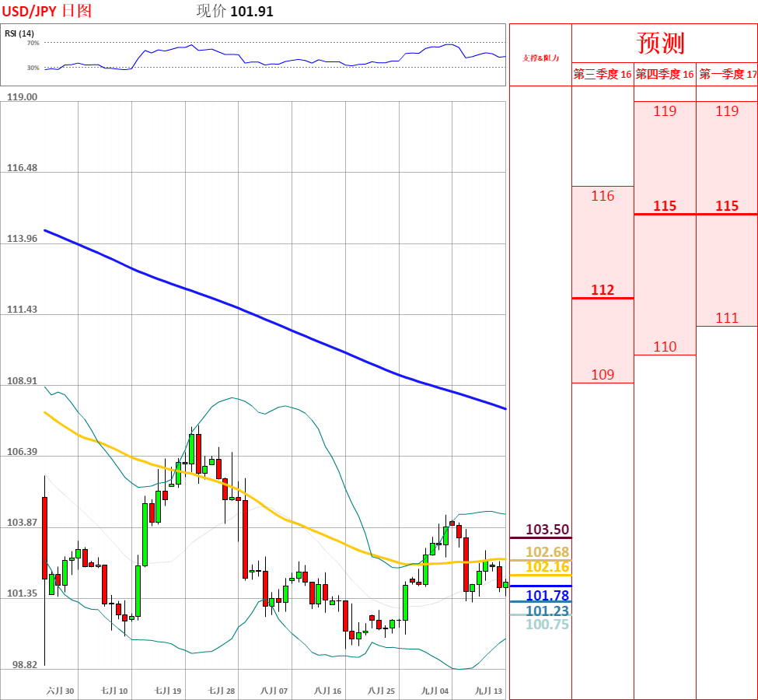Click the 102.68 level label
This screenshot has width=758, height=700.
(547, 552)
